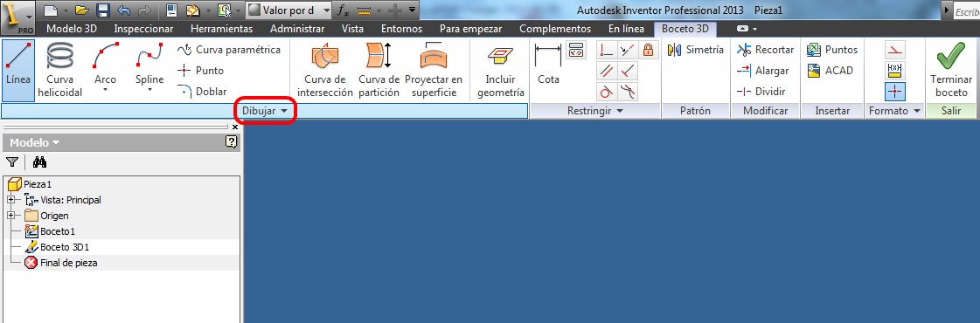The width and height of the screenshot is (980, 323).
Task: Apply the fix lock constraint
Action: click(x=648, y=50)
